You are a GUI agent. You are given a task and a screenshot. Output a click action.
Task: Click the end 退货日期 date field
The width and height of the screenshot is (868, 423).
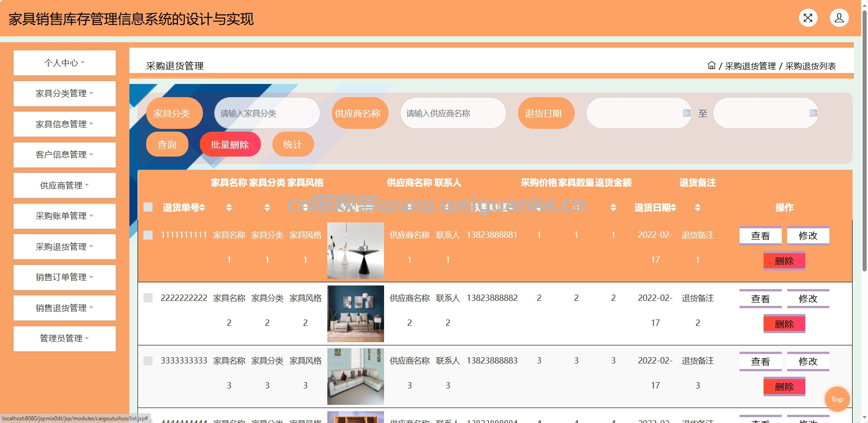click(765, 113)
